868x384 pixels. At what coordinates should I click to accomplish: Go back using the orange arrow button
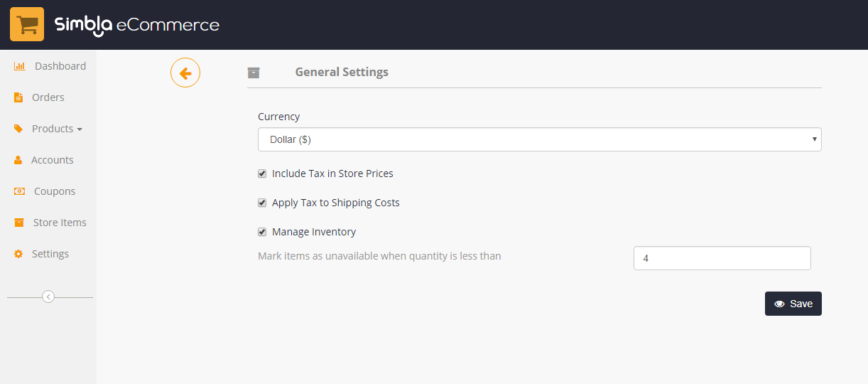185,73
